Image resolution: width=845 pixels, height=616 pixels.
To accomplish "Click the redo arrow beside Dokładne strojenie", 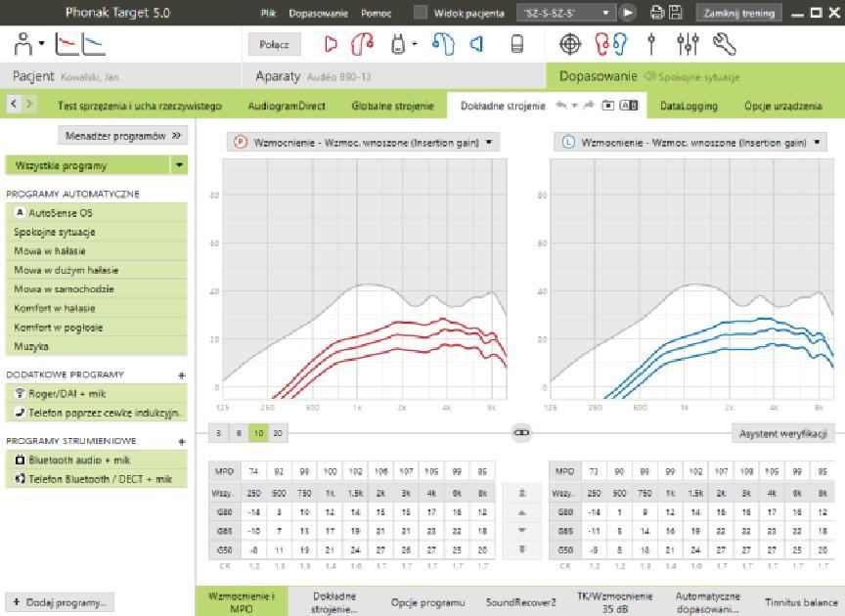I will pyautogui.click(x=589, y=105).
